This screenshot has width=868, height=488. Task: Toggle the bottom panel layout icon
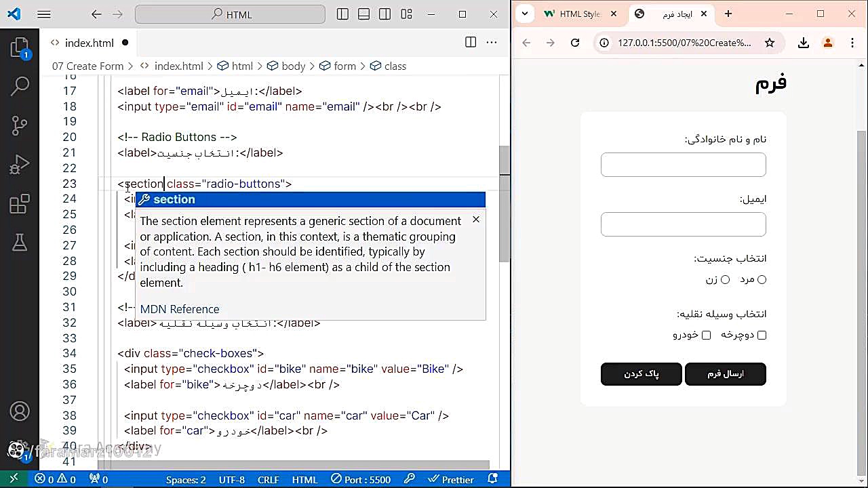click(x=364, y=14)
